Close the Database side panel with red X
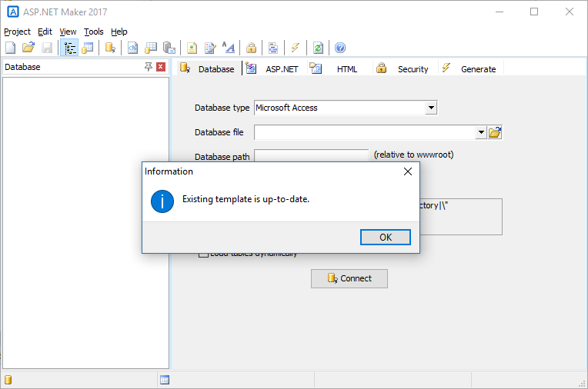Image resolution: width=588 pixels, height=389 pixels. point(161,67)
